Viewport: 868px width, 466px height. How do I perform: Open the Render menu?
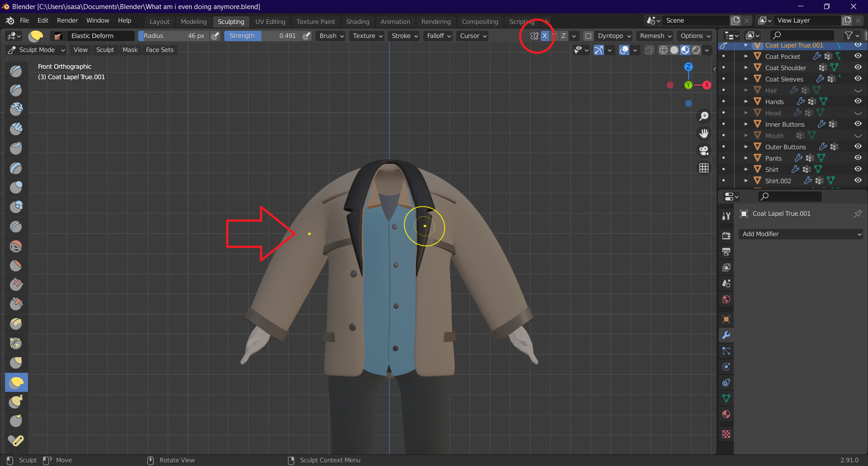click(x=67, y=20)
